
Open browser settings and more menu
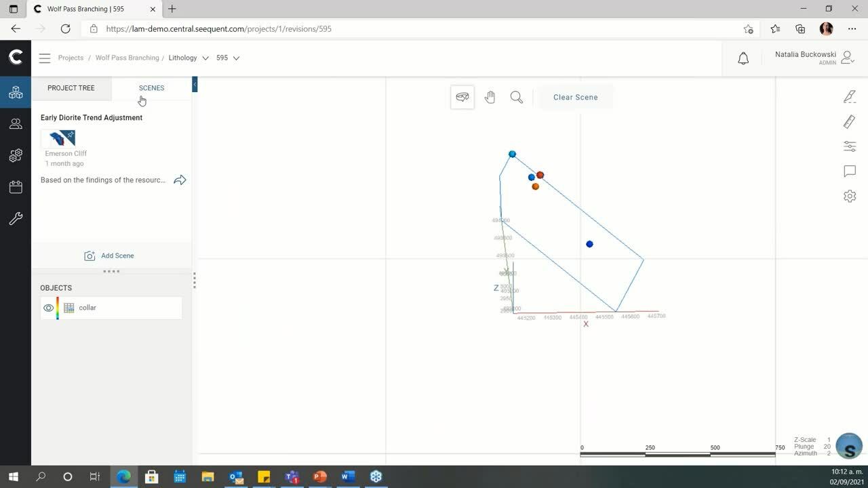point(852,29)
